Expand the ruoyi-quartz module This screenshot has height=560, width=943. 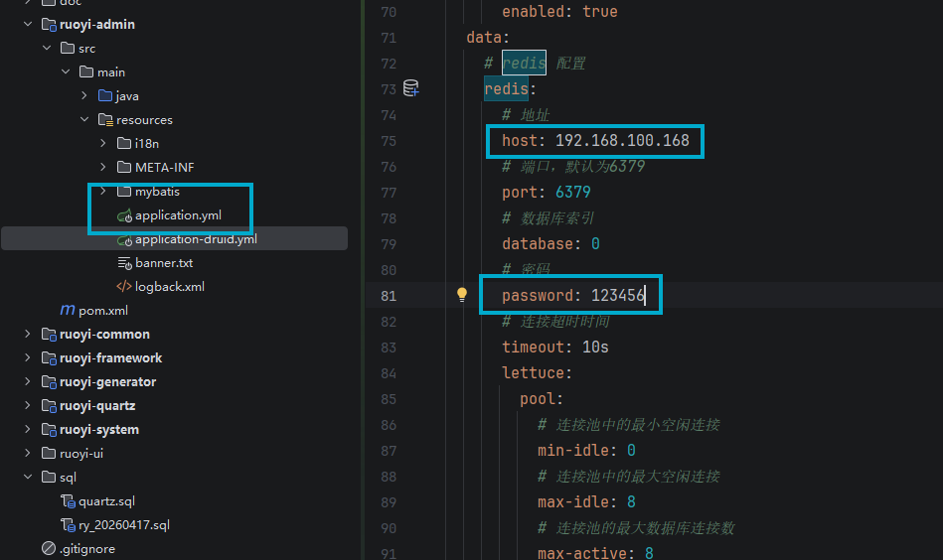pos(28,405)
